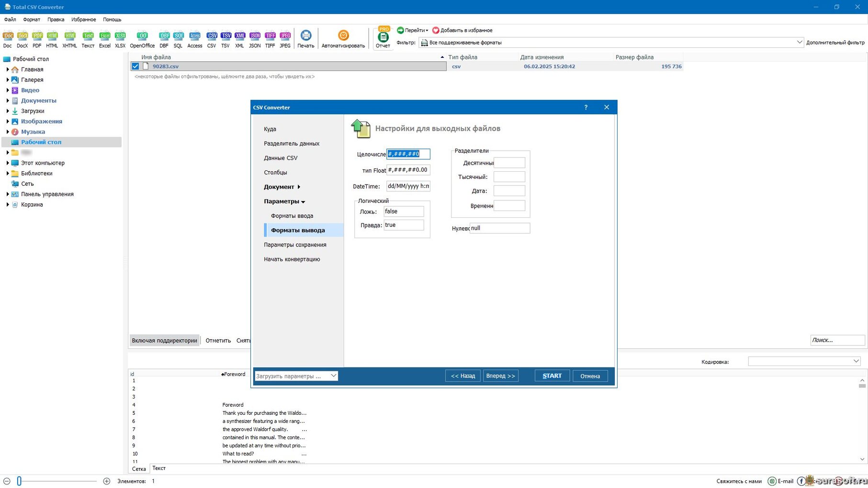Choose PDF conversion icon
The height and width of the screenshot is (488, 868).
[x=37, y=39]
